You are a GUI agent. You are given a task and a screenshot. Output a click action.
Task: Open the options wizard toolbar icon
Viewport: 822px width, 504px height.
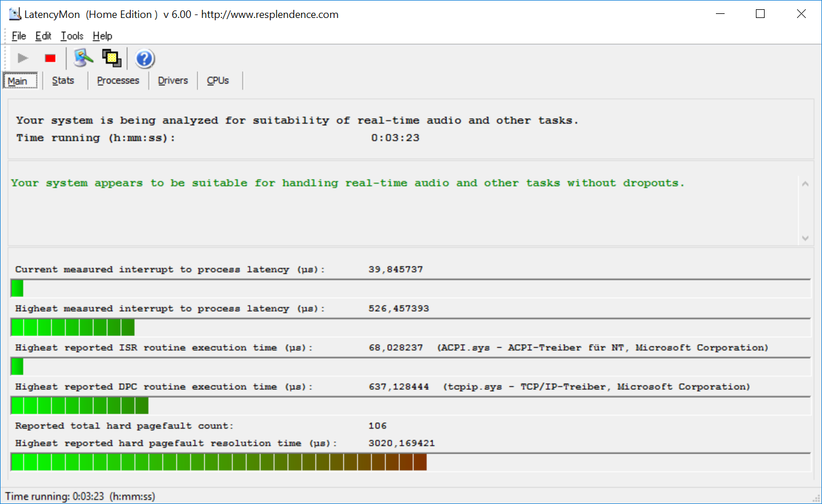click(x=83, y=58)
